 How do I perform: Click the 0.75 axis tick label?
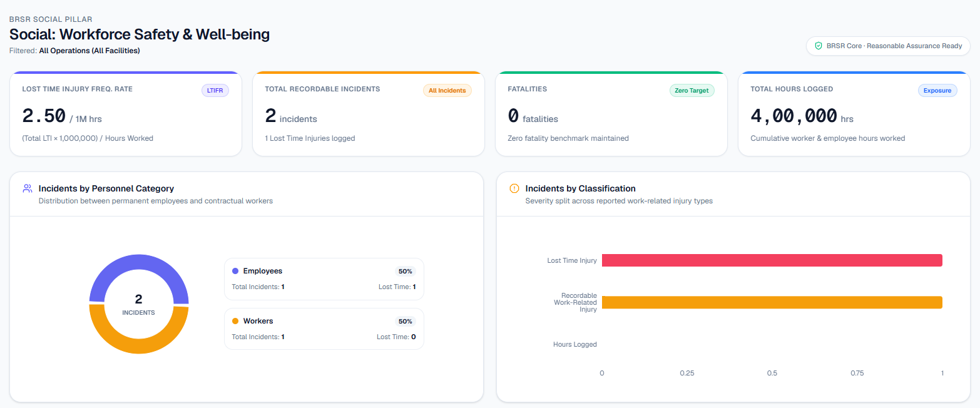click(x=857, y=373)
